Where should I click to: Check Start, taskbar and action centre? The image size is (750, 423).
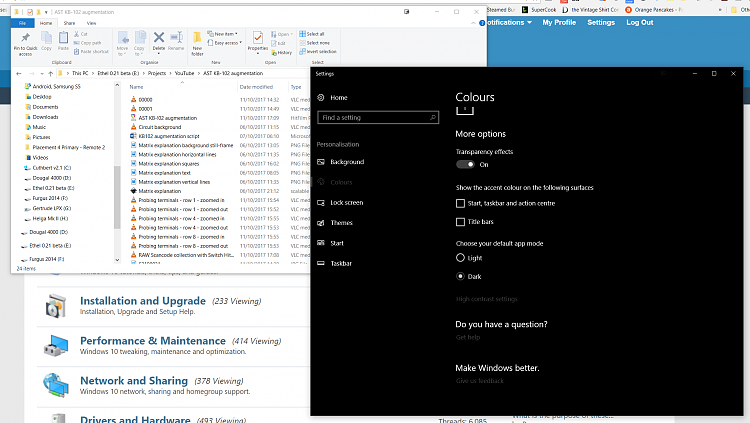click(x=460, y=203)
